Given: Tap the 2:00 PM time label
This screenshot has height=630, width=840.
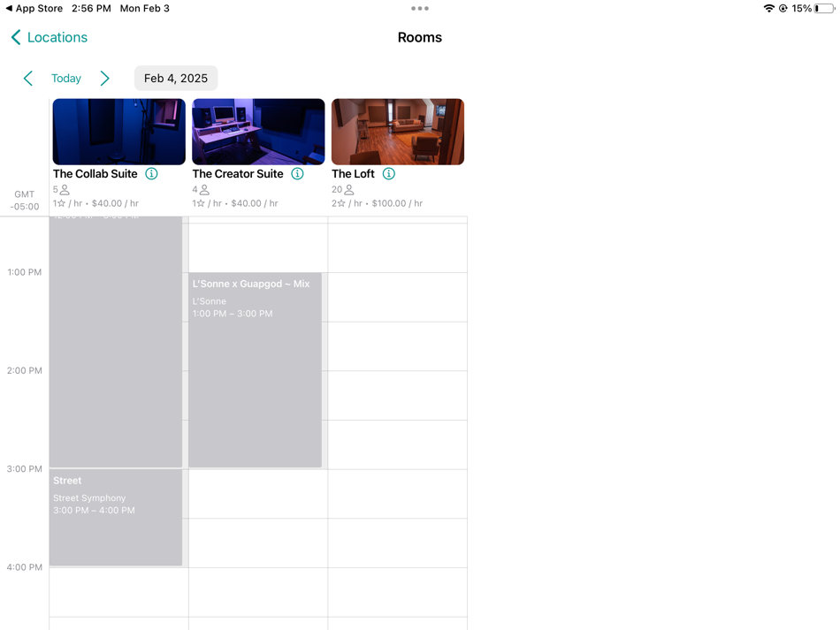Looking at the screenshot, I should (25, 370).
